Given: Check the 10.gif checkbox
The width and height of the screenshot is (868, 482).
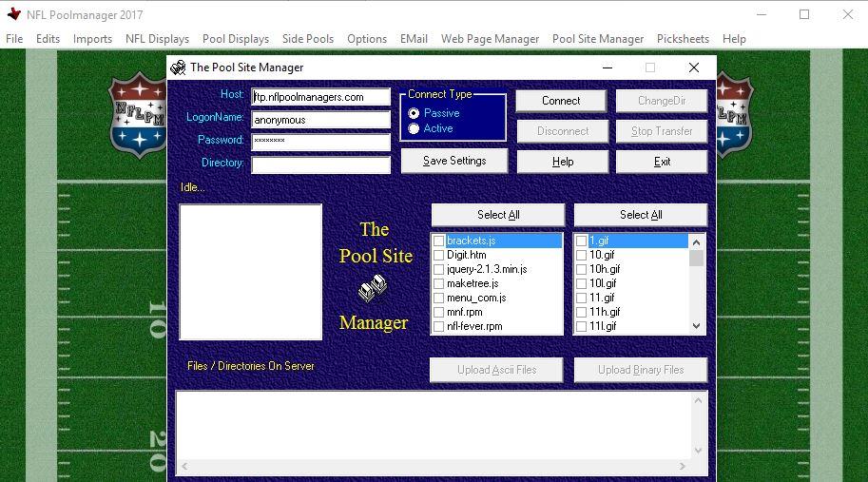Looking at the screenshot, I should [581, 255].
